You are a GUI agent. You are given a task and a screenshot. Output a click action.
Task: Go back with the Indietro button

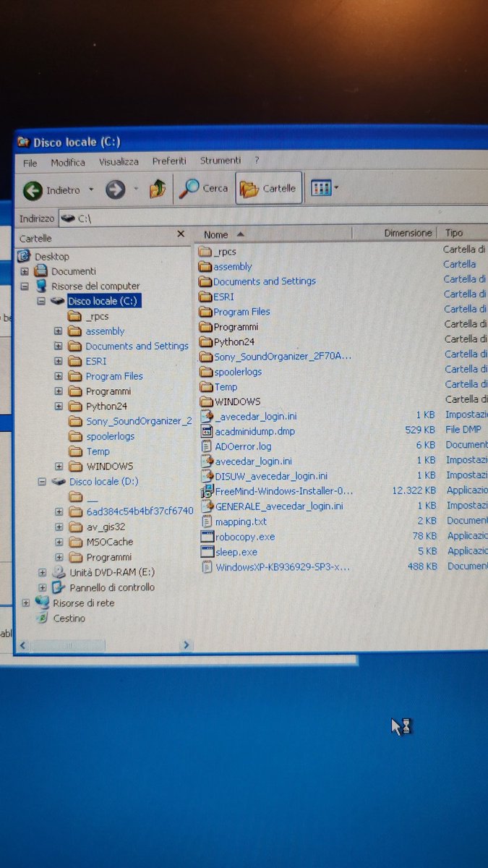51,190
